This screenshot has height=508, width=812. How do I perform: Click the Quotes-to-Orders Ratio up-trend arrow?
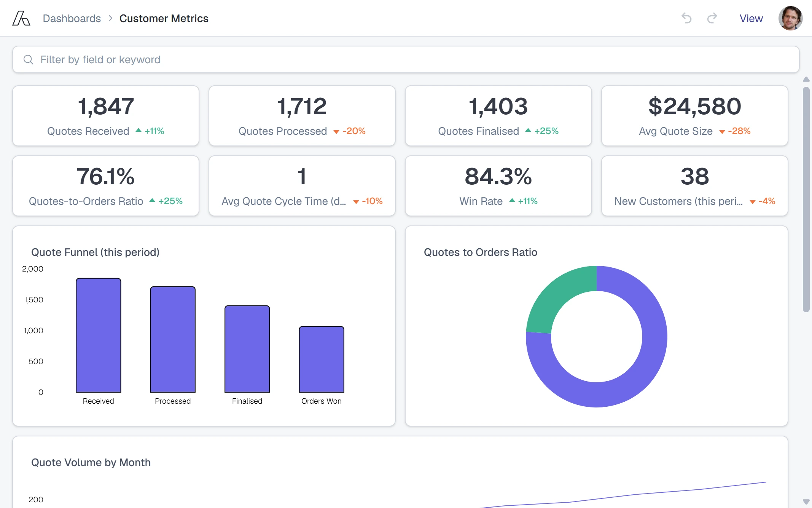152,201
